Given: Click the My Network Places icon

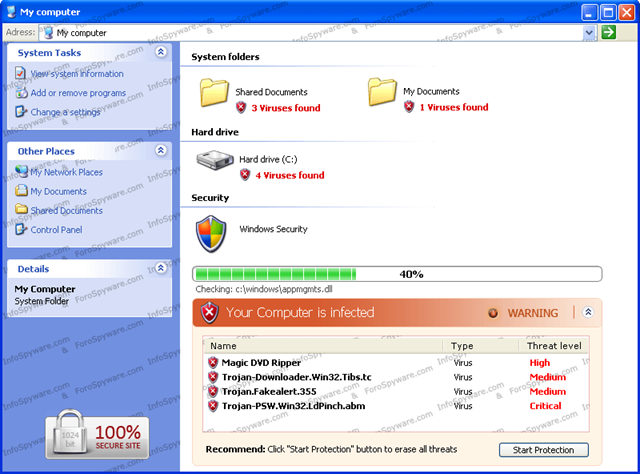Looking at the screenshot, I should pos(22,171).
